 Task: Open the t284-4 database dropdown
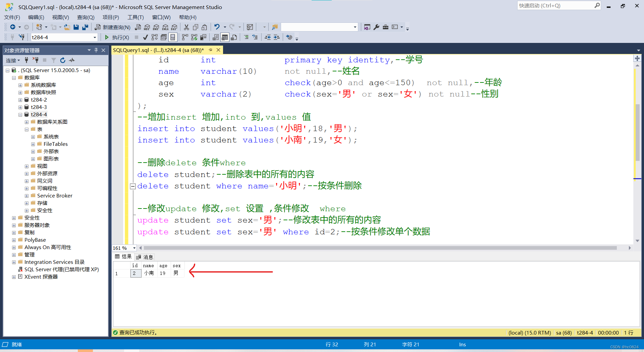pos(95,37)
